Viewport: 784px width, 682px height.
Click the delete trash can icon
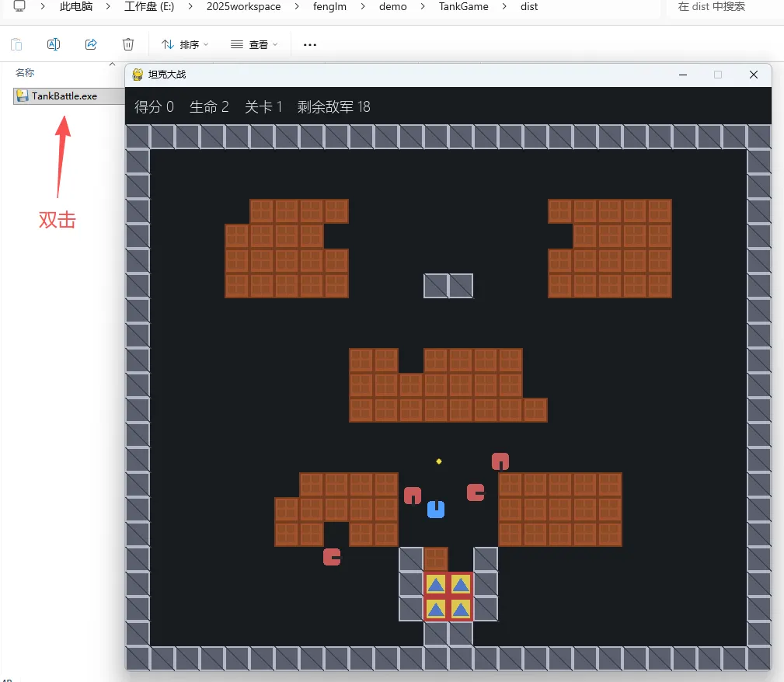[x=128, y=44]
